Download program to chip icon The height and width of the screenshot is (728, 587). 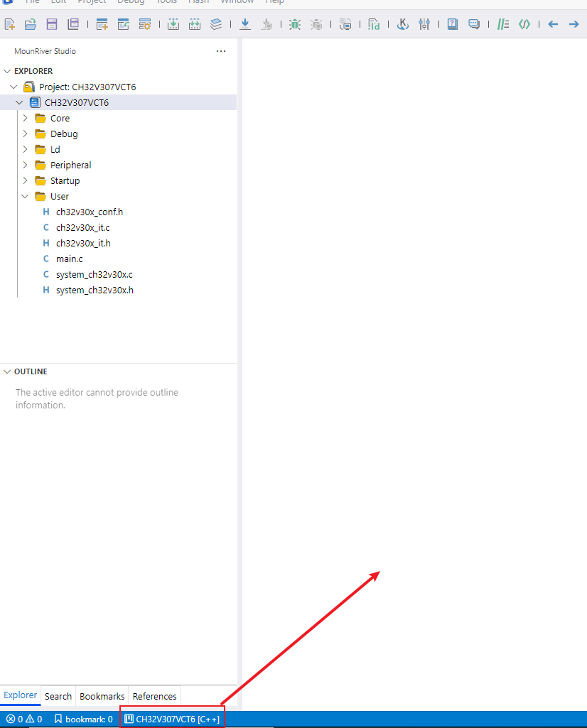(x=245, y=24)
